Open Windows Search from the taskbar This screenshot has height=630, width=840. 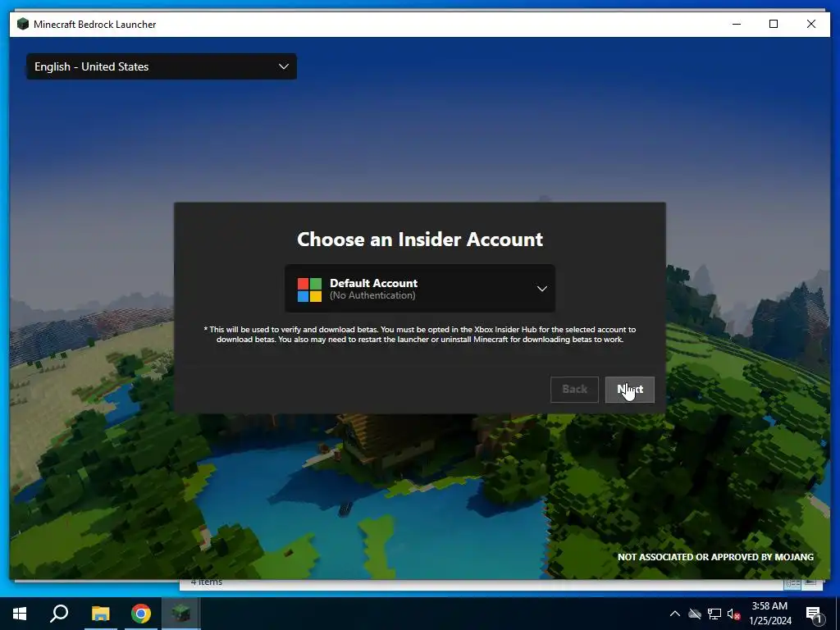(x=59, y=614)
